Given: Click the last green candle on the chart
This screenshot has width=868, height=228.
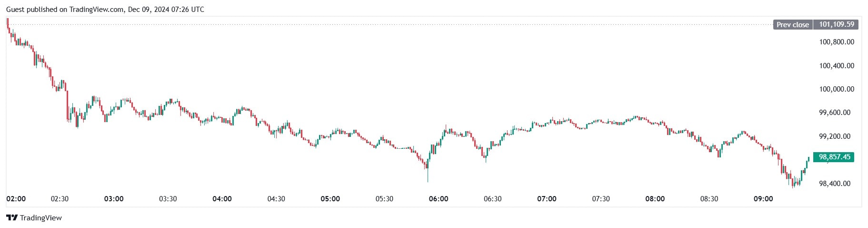Looking at the screenshot, I should tap(808, 159).
